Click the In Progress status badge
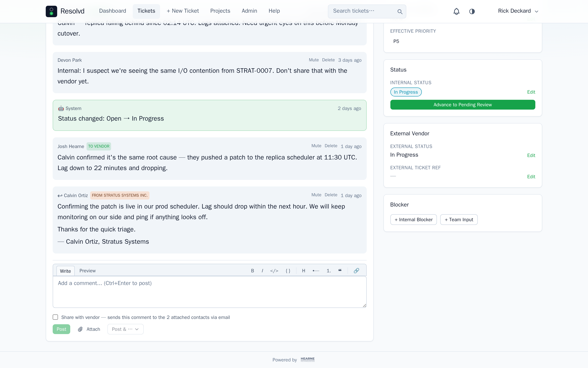The width and height of the screenshot is (588, 368). click(406, 92)
